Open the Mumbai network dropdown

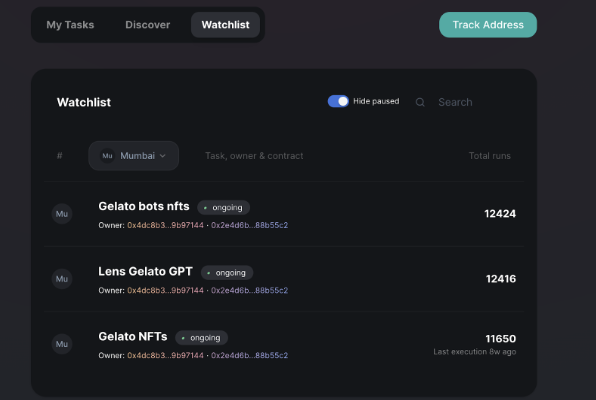pyautogui.click(x=133, y=156)
